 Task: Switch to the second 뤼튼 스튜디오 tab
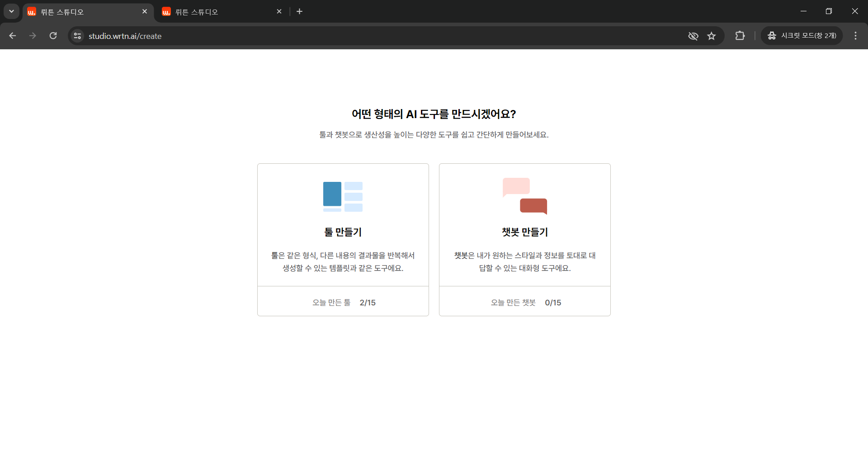point(222,12)
